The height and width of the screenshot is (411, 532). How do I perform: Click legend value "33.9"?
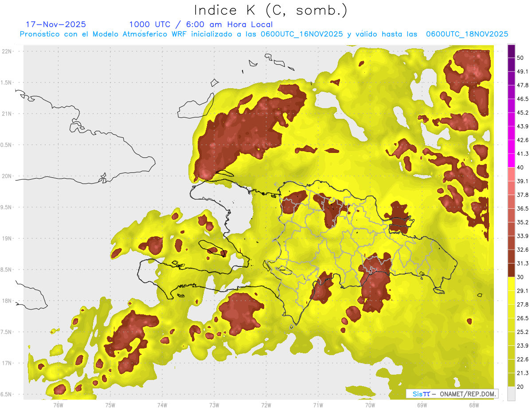[x=523, y=236]
